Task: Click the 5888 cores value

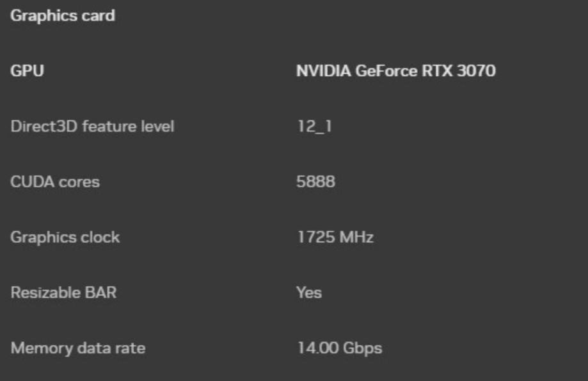Action: click(x=315, y=182)
